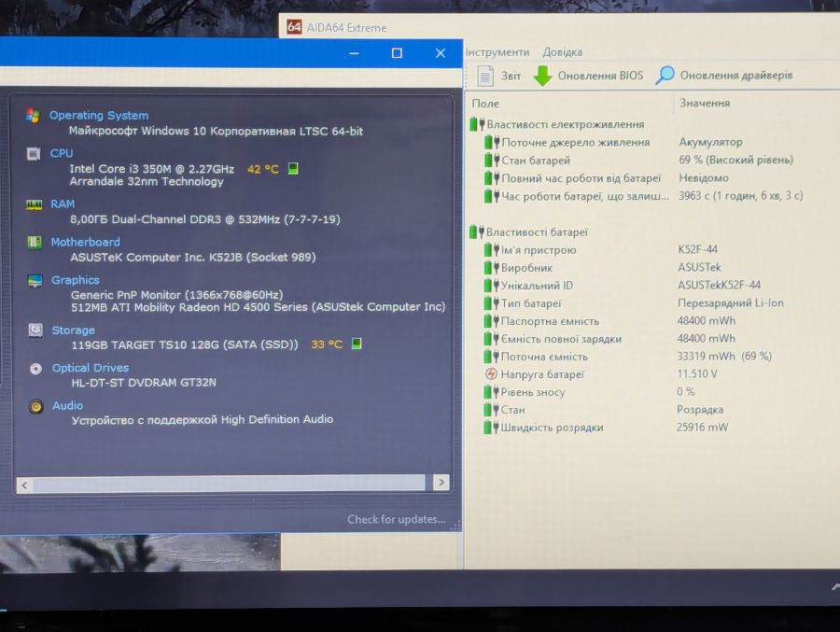Image resolution: width=840 pixels, height=632 pixels.
Task: Click the Звіт toolbar button
Action: (499, 76)
